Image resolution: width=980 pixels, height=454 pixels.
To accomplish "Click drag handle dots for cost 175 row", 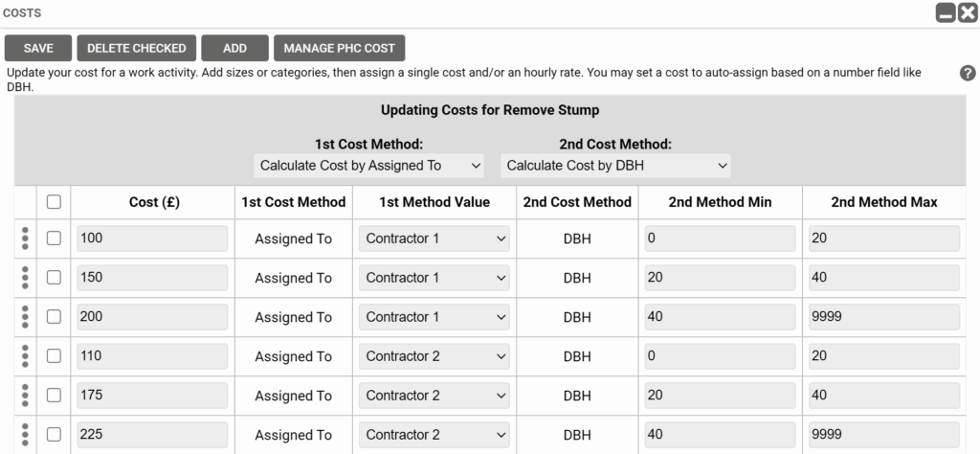I will (25, 396).
